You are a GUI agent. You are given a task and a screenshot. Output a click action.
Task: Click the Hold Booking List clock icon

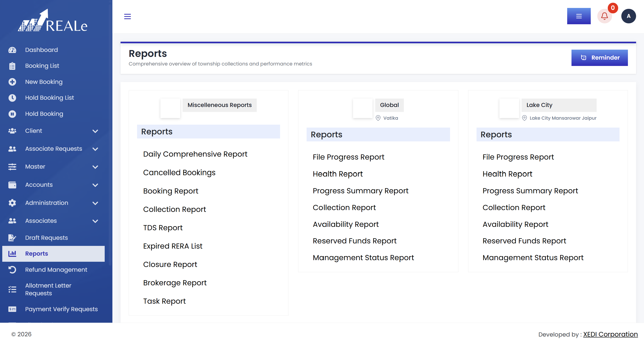point(12,98)
